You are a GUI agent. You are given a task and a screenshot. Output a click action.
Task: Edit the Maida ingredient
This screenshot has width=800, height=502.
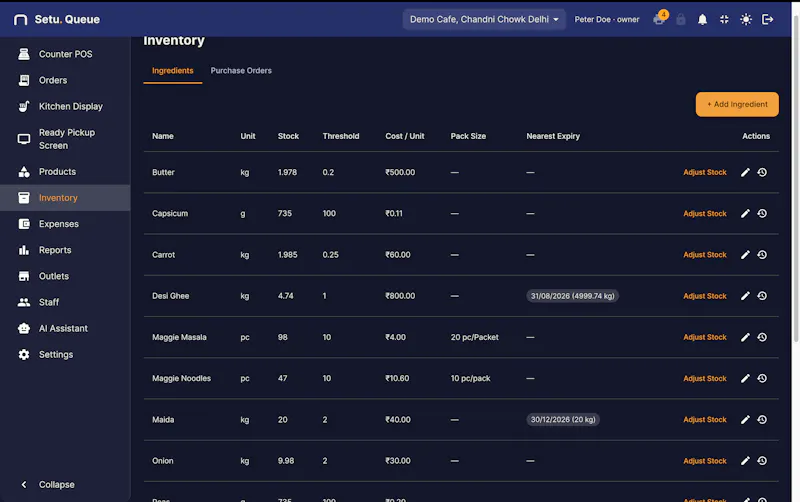click(x=745, y=419)
